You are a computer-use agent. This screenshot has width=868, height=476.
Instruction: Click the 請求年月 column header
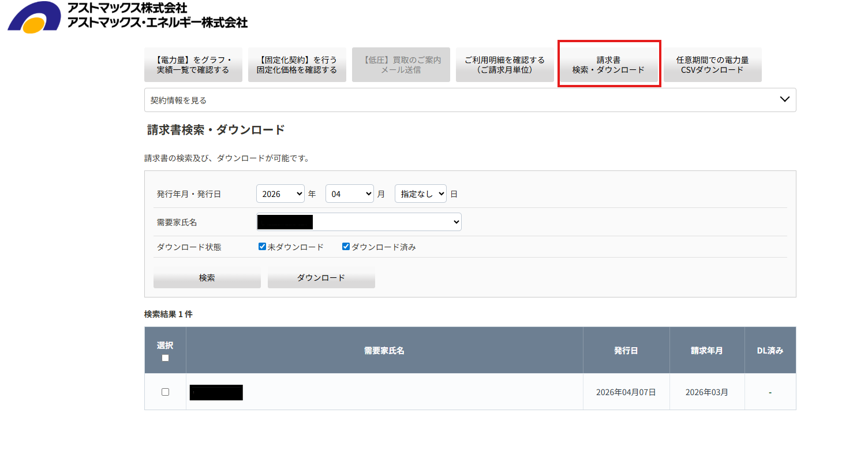click(707, 351)
